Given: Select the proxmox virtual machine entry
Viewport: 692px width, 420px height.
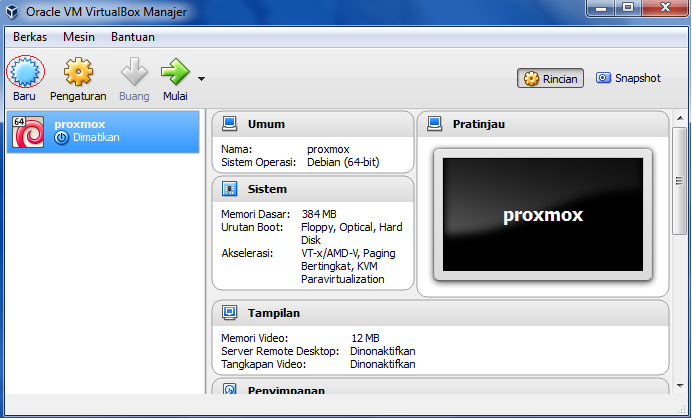Looking at the screenshot, I should (x=103, y=132).
